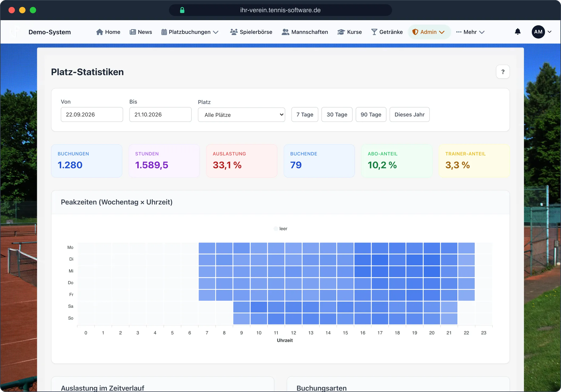Click the Platzbuchungen calendar icon
Image resolution: width=561 pixels, height=392 pixels.
point(164,32)
